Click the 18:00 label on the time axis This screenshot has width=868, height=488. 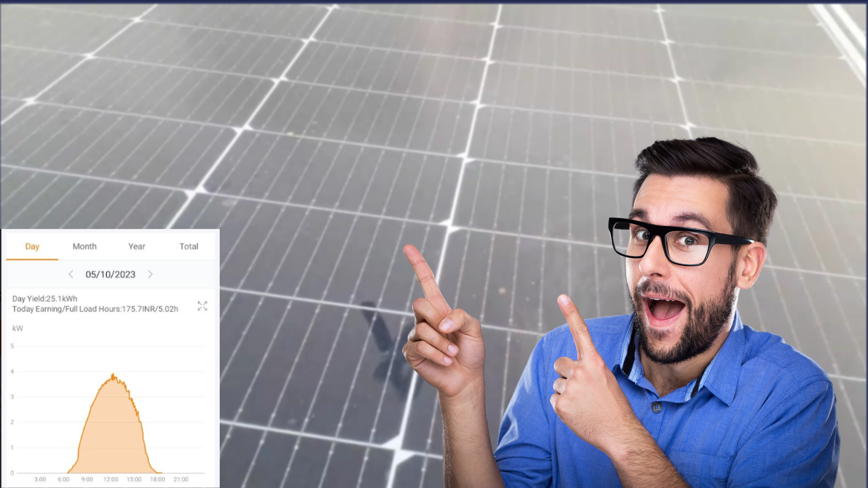pyautogui.click(x=157, y=479)
